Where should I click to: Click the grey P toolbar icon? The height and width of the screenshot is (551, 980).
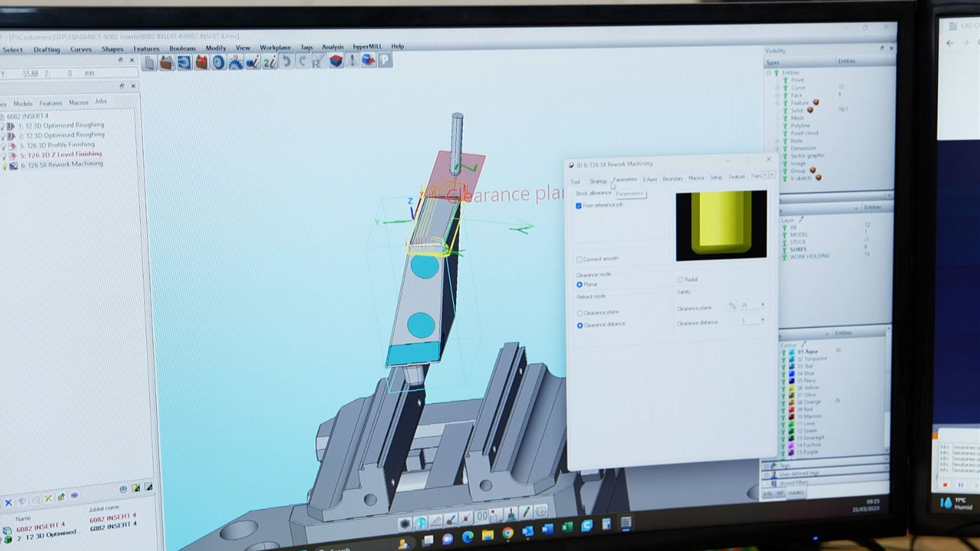(x=385, y=60)
